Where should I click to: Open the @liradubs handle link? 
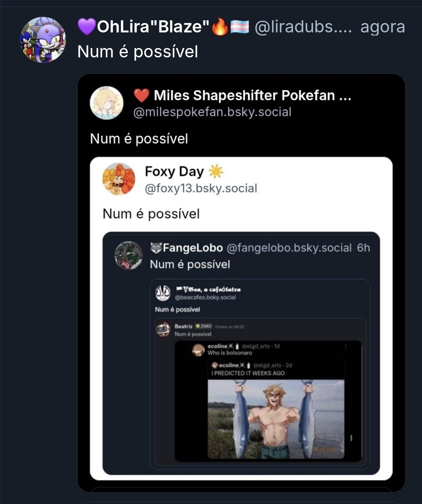click(303, 27)
